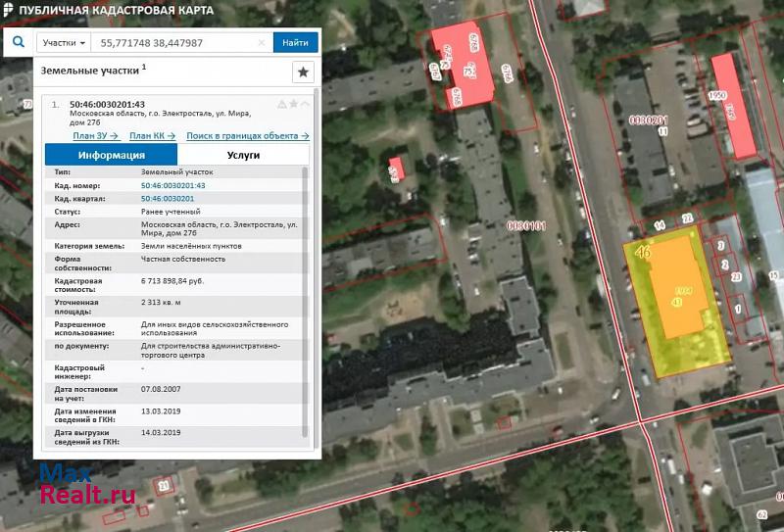Click Поиск в границах объекта link

247,136
